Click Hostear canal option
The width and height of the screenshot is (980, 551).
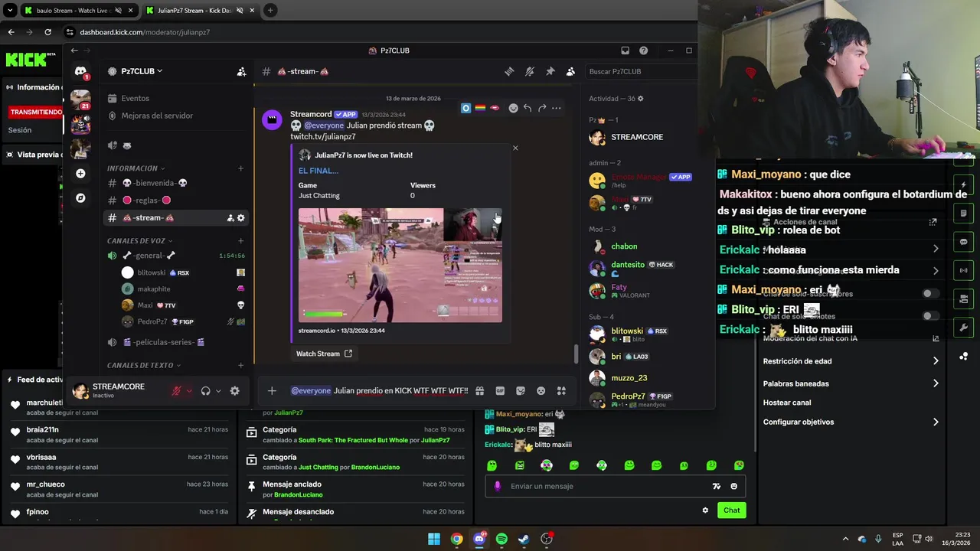787,403
